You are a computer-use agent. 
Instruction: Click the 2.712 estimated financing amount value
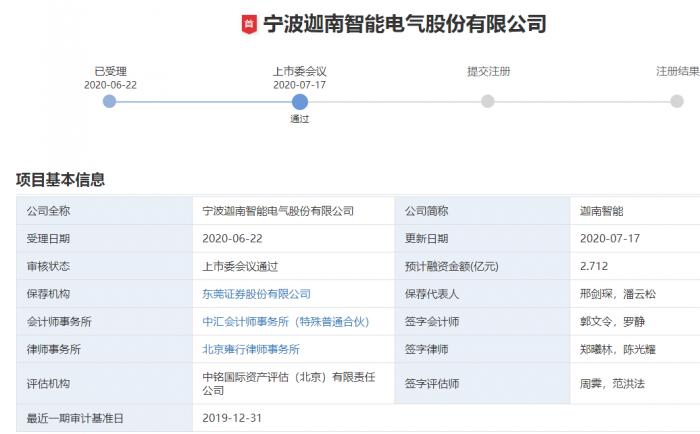click(594, 266)
